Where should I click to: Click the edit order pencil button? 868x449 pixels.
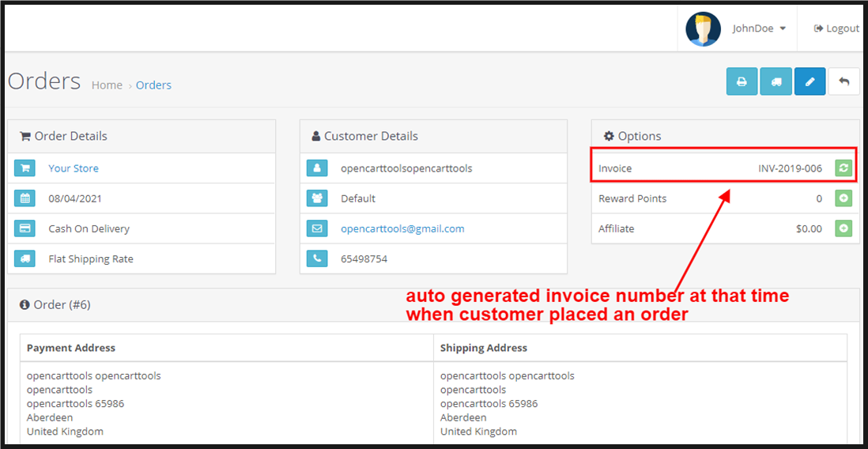pos(810,81)
